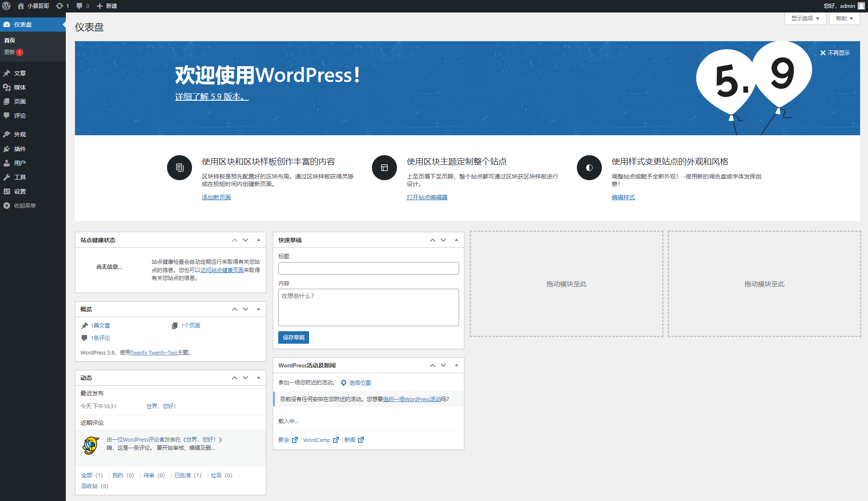Click the 新建 plus button in admin bar
The height and width of the screenshot is (501, 868).
107,6
